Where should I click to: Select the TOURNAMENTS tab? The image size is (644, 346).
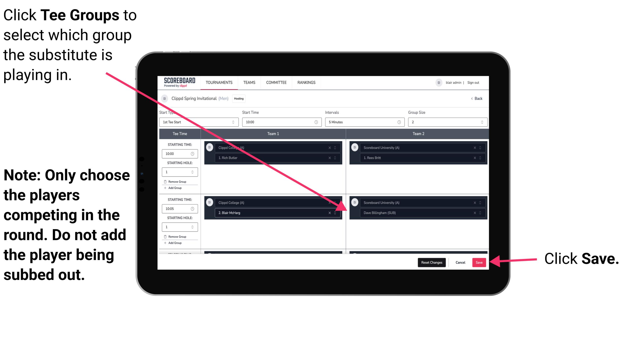pyautogui.click(x=218, y=83)
